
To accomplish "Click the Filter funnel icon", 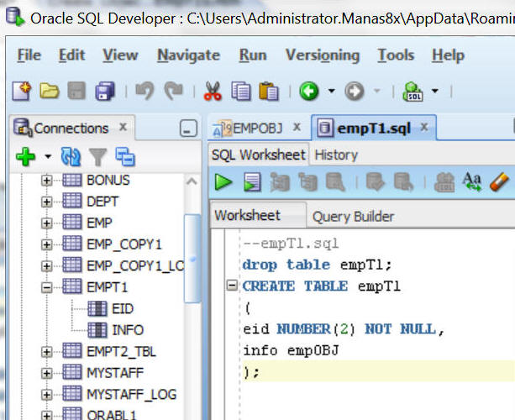I will point(98,156).
